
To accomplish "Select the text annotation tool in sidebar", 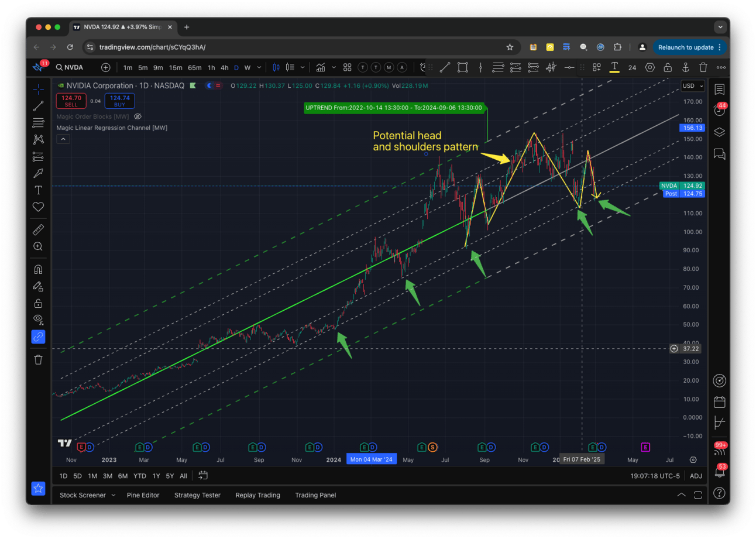I will (x=39, y=190).
